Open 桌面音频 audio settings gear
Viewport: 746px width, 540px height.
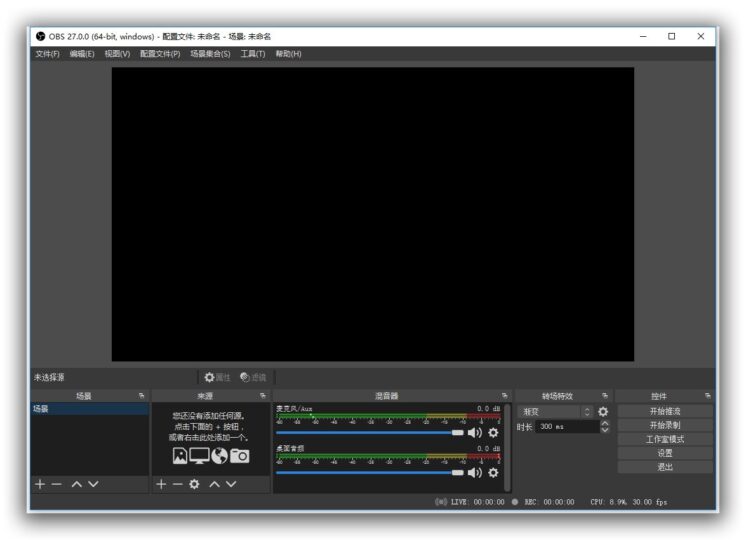(x=493, y=472)
